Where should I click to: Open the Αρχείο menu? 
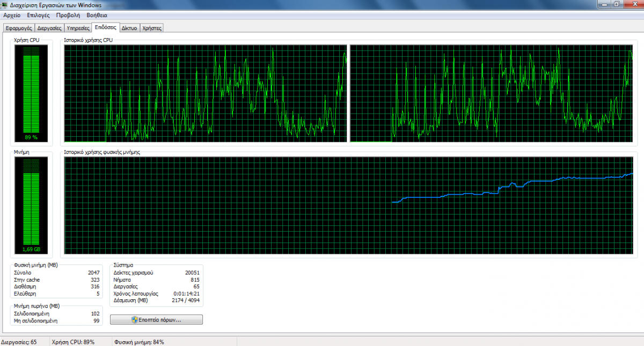click(12, 15)
